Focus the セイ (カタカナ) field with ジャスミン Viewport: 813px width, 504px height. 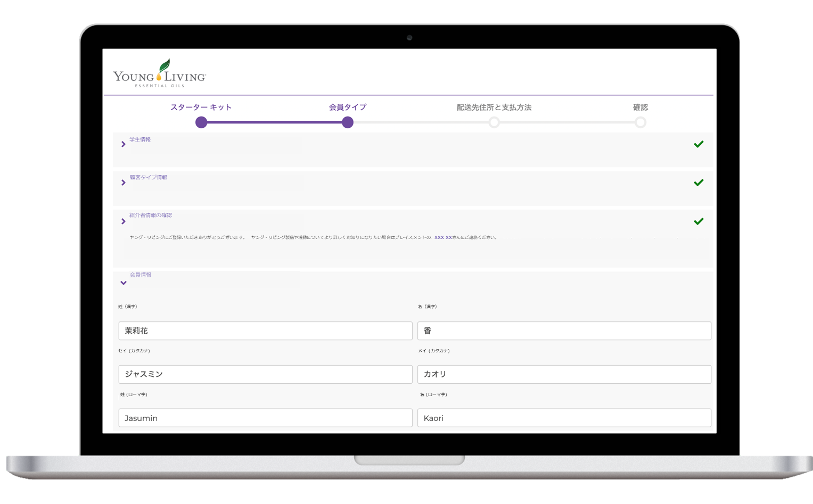click(265, 374)
